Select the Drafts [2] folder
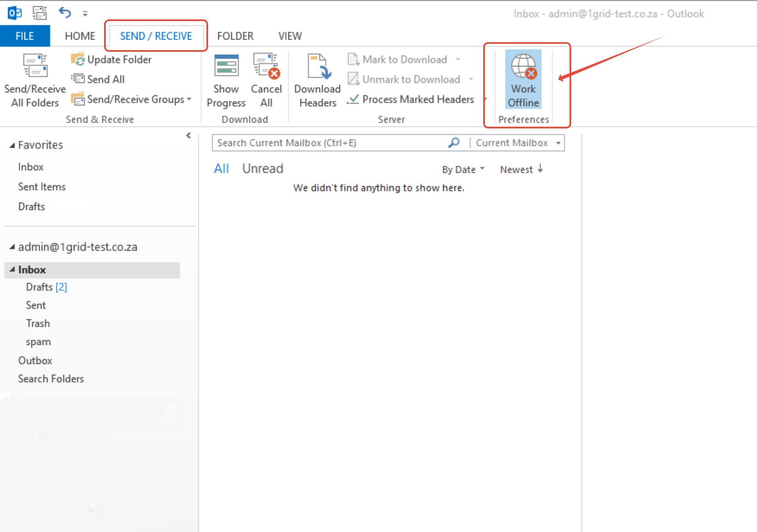This screenshot has width=757, height=532. click(46, 287)
